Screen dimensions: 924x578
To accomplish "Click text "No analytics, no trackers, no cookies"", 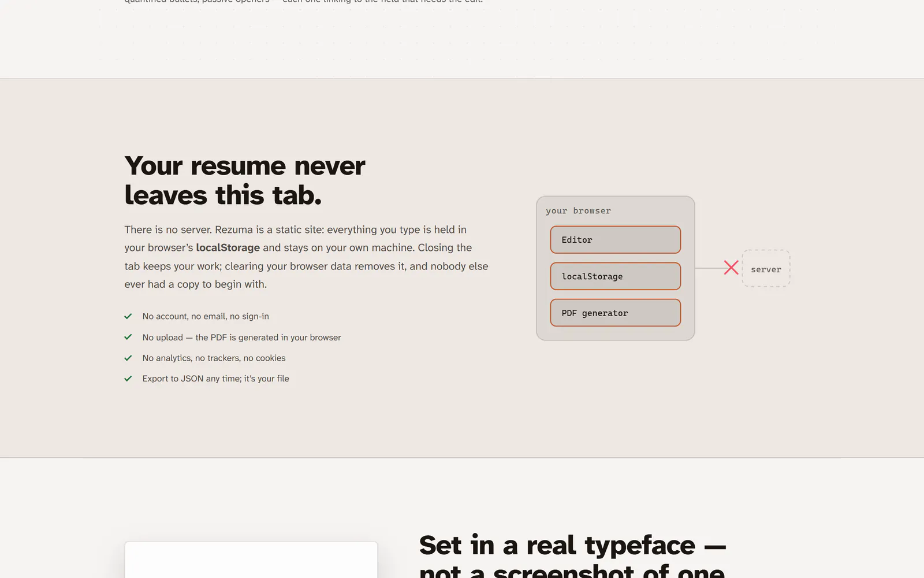I will (x=214, y=358).
